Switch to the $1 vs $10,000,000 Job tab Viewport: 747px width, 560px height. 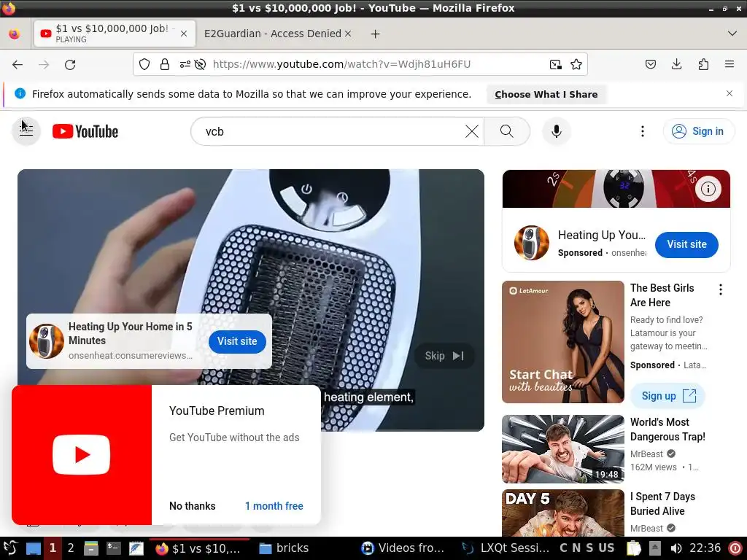coord(115,34)
